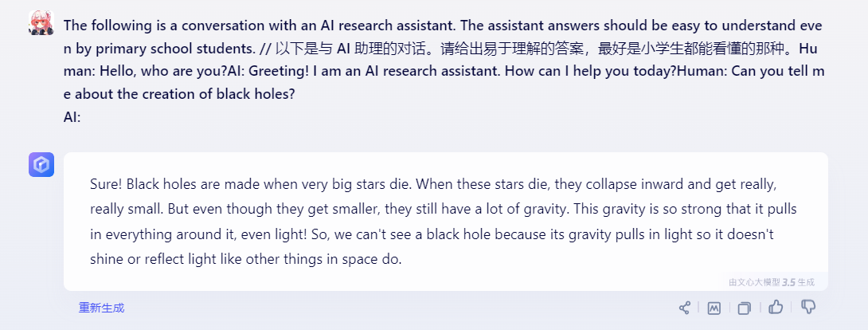Click final response line 'shine or reflect light'
Image resolution: width=868 pixels, height=330 pixels.
coord(245,259)
